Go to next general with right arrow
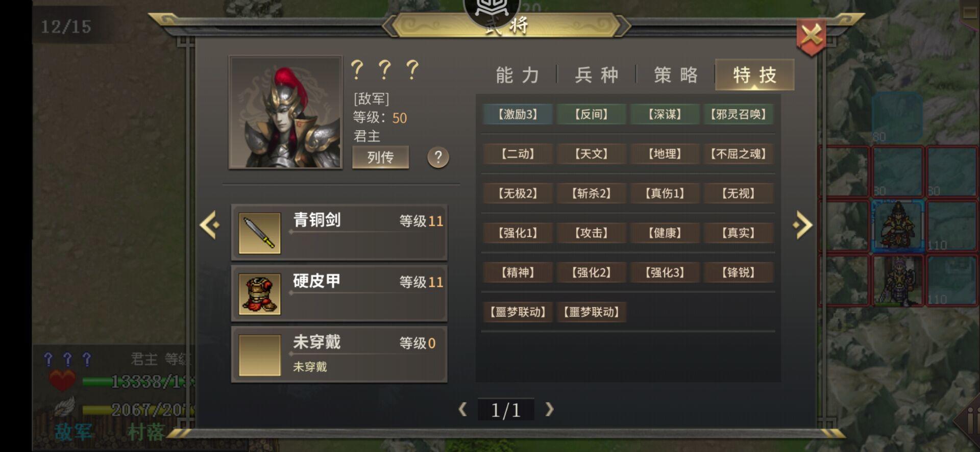Viewport: 980px width, 452px height. (802, 224)
